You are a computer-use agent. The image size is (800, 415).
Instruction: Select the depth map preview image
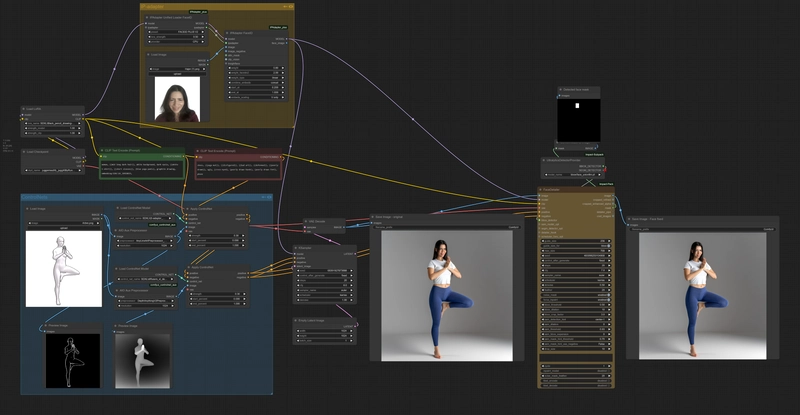tap(142, 361)
